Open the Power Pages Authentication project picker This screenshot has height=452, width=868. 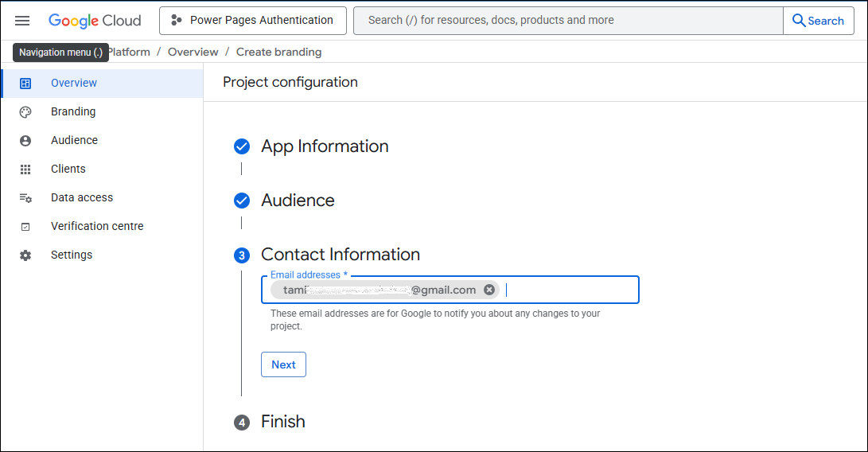[x=253, y=21]
